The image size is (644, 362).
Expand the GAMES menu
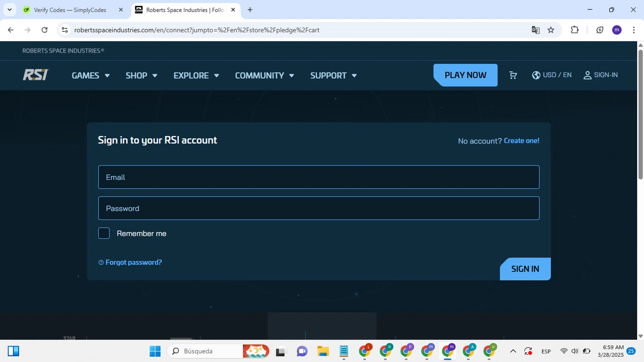point(91,76)
